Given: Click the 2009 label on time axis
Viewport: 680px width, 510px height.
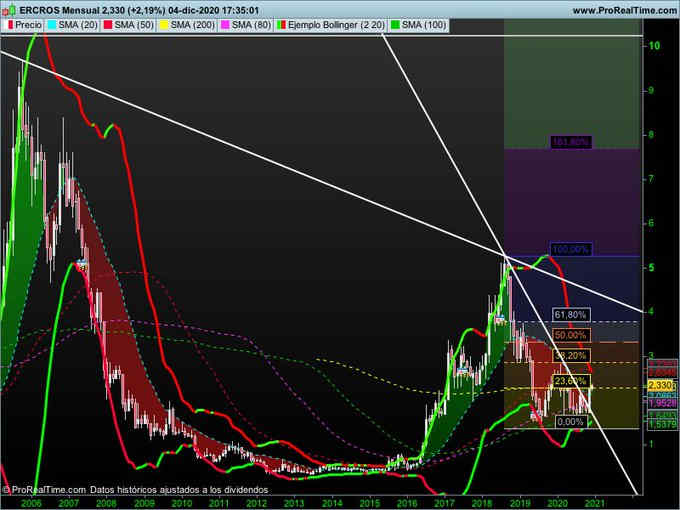Looking at the screenshot, I should pyautogui.click(x=144, y=503).
